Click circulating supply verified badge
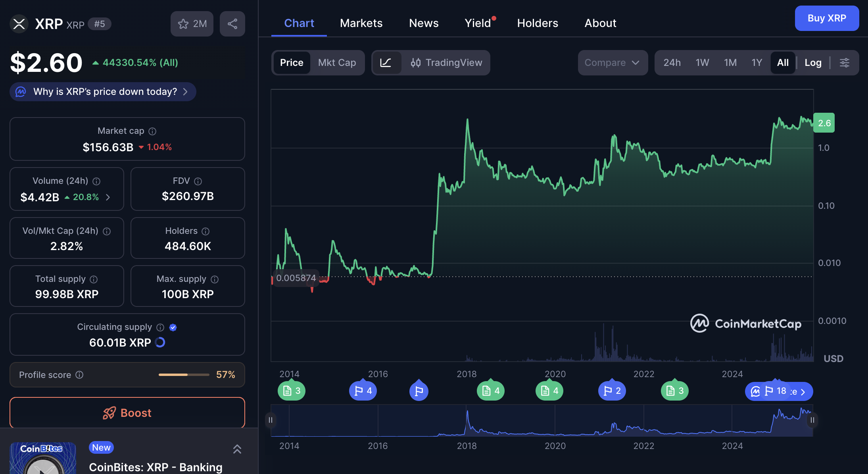868x474 pixels. click(173, 328)
